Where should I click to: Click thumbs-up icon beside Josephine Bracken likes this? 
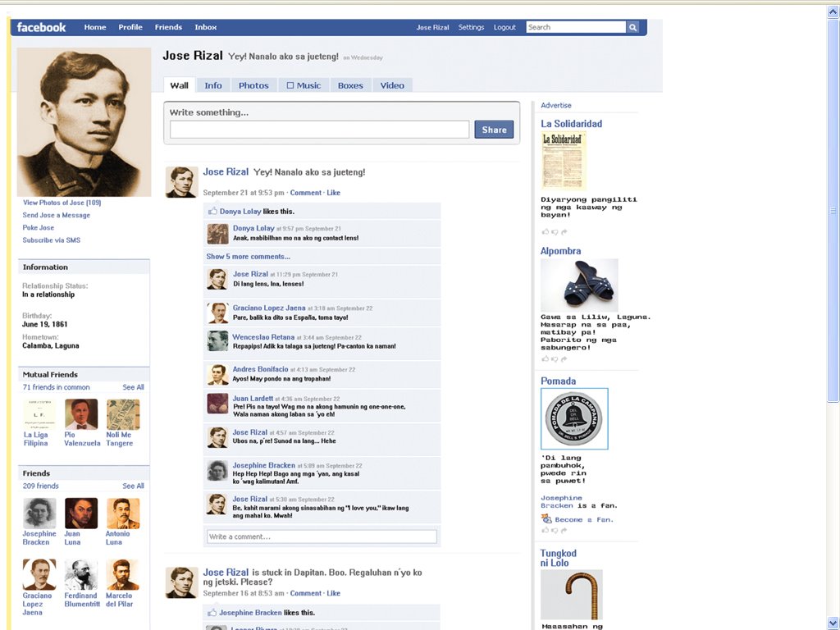[212, 612]
